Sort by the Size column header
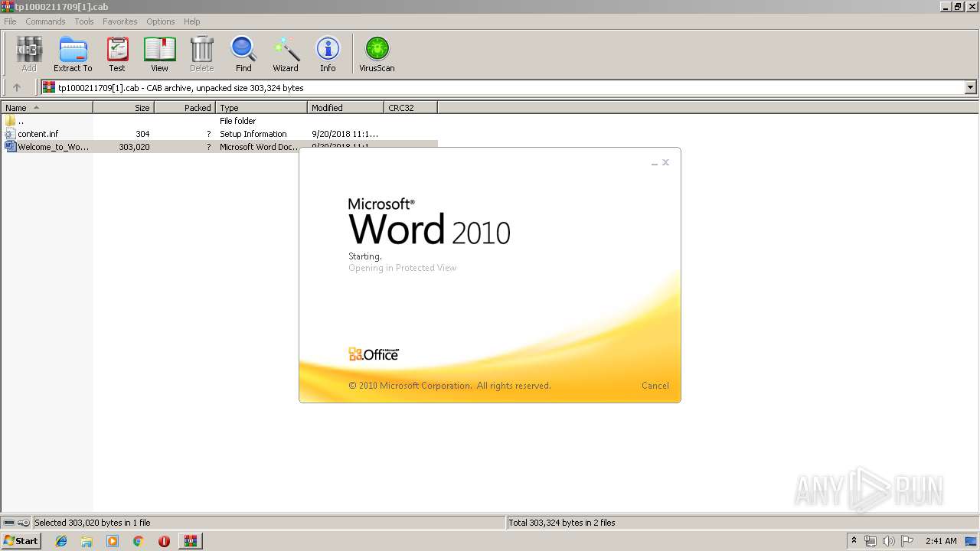This screenshot has width=980, height=551. pyautogui.click(x=123, y=108)
